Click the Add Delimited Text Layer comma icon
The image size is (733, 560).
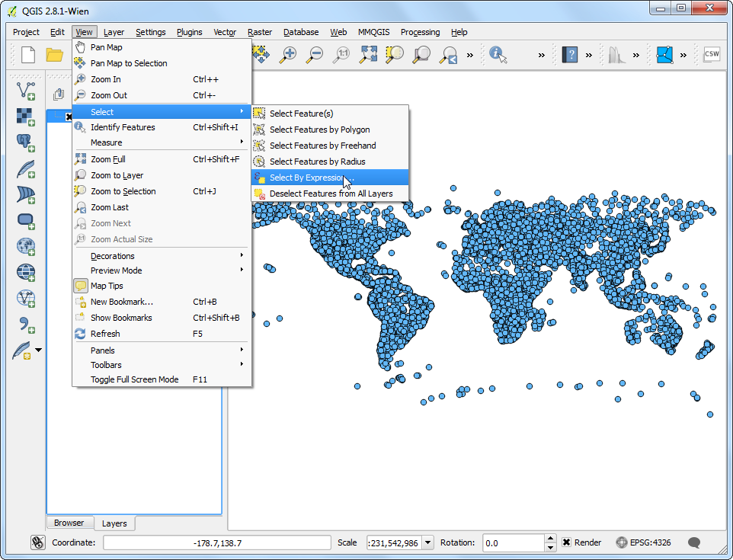coord(26,324)
